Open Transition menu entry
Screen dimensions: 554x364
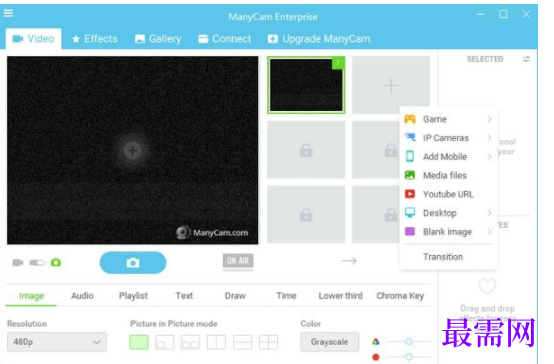443,257
